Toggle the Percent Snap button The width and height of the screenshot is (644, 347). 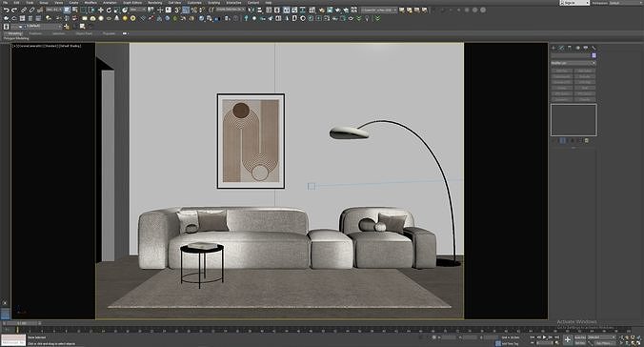(x=193, y=10)
